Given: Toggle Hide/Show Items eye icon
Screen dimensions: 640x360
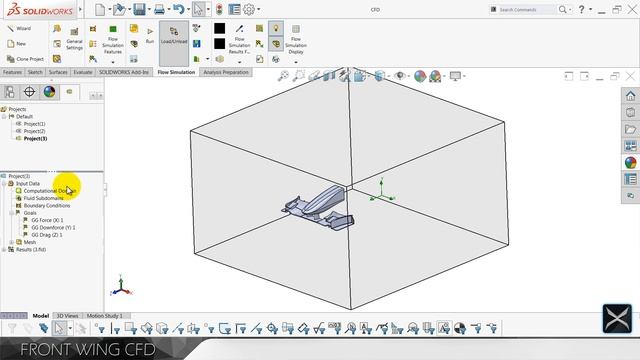Looking at the screenshot, I should 400,76.
